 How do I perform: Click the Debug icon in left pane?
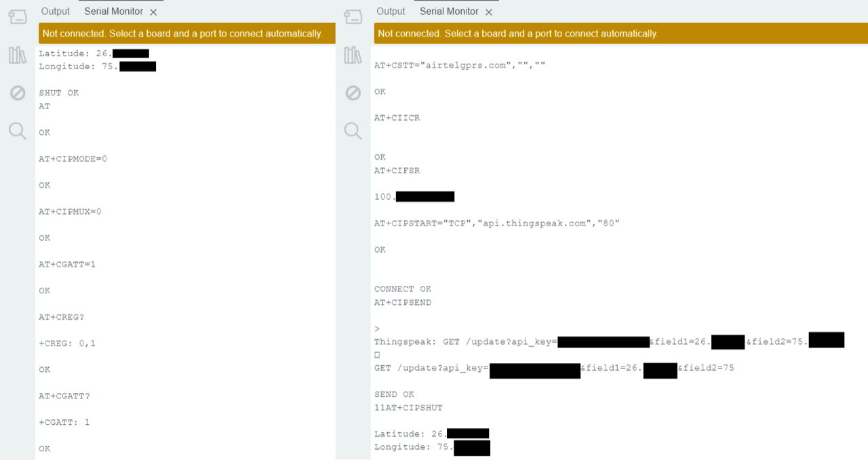(18, 93)
